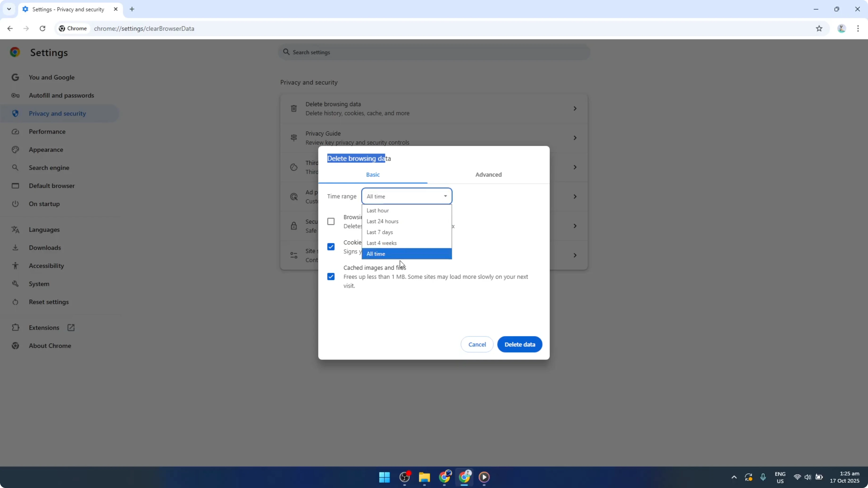Click the Search settings field
This screenshot has width=868, height=488.
pos(434,52)
